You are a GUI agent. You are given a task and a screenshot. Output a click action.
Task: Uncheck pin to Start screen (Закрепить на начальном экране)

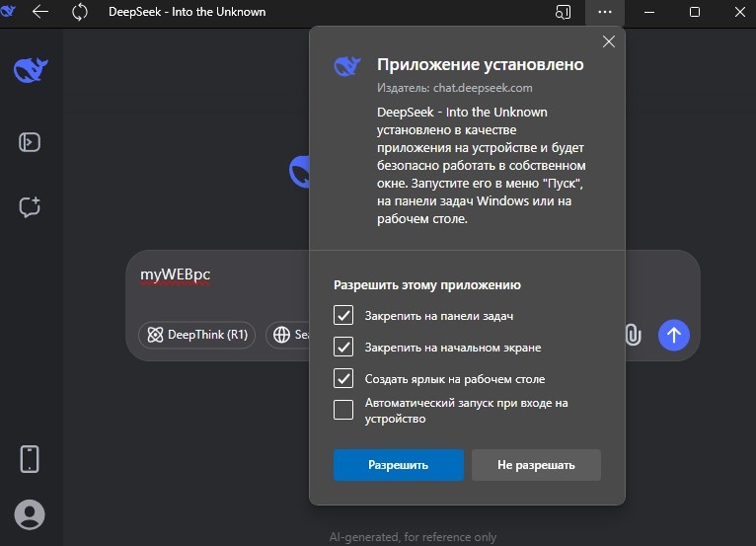point(343,347)
